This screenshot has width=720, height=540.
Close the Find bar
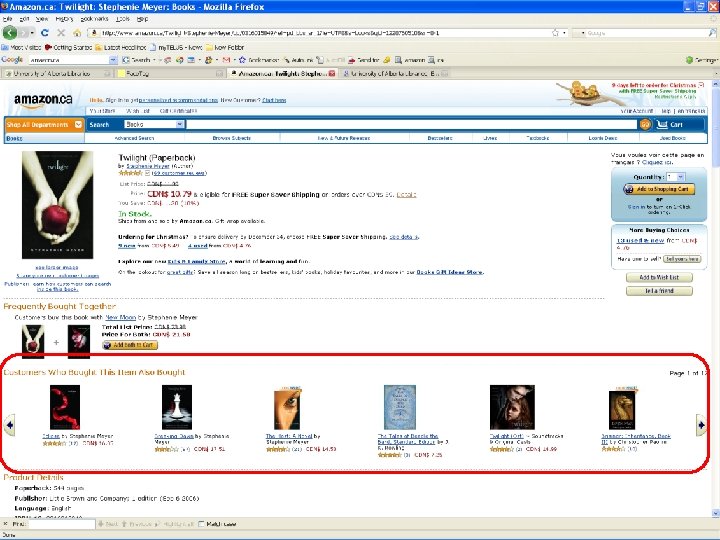6,523
